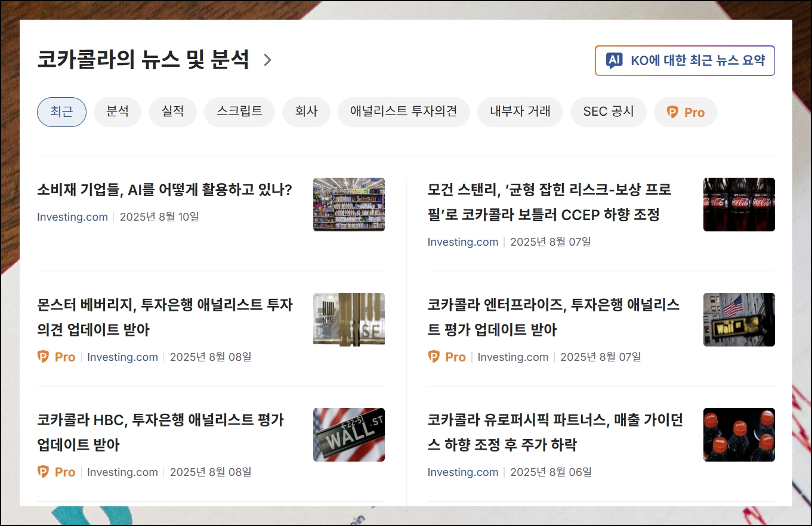
Task: Open the SEC 공시 tab
Action: pyautogui.click(x=609, y=112)
